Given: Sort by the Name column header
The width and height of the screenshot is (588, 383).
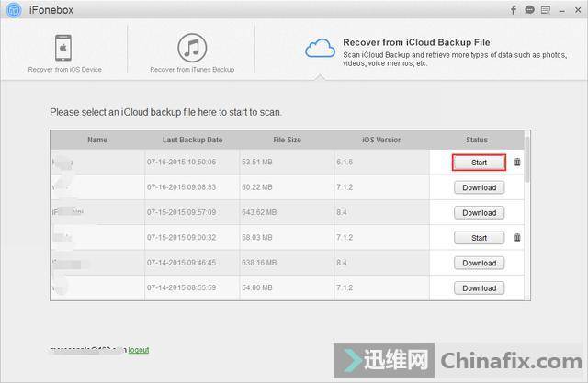Looking at the screenshot, I should (x=97, y=140).
